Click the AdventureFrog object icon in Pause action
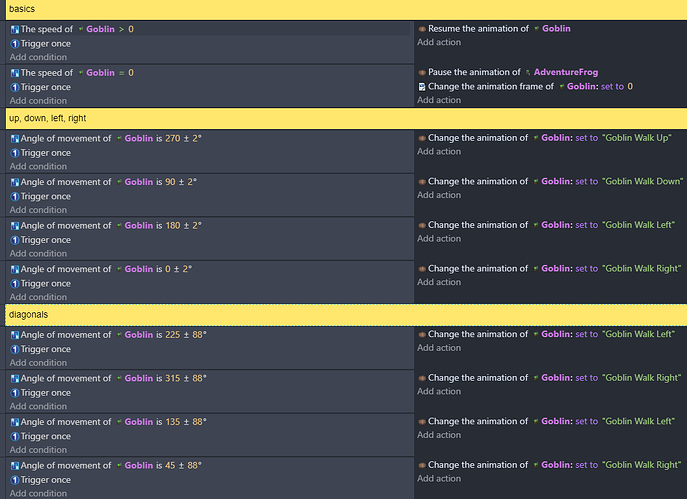This screenshot has width=687, height=499. (x=527, y=72)
